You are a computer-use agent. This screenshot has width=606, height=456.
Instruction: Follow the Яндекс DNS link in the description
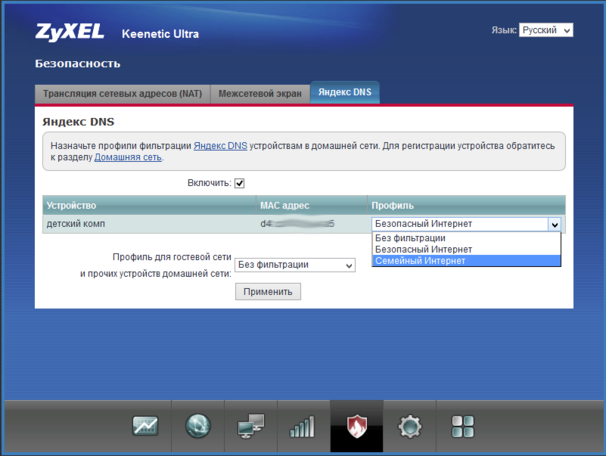(x=220, y=146)
